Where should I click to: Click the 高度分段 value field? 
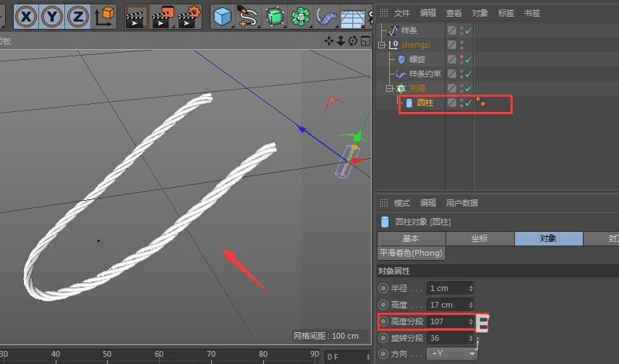click(x=448, y=321)
